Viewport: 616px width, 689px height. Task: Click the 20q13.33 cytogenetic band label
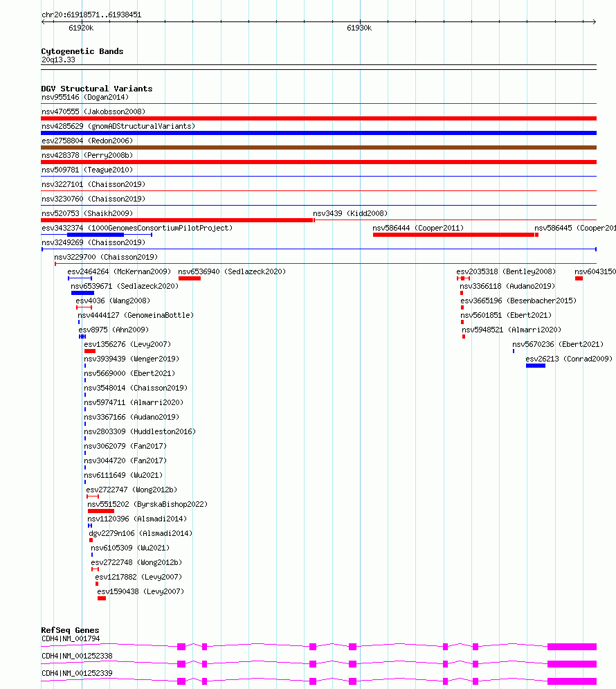point(58,60)
